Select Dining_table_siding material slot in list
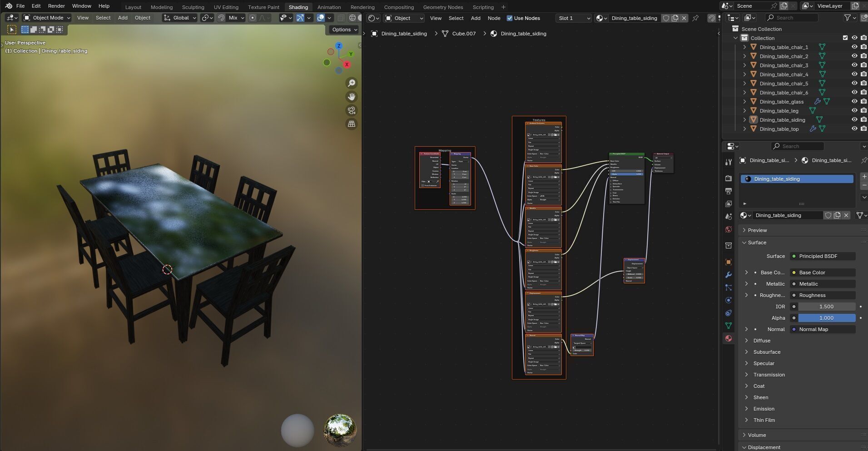The width and height of the screenshot is (868, 451). point(797,179)
